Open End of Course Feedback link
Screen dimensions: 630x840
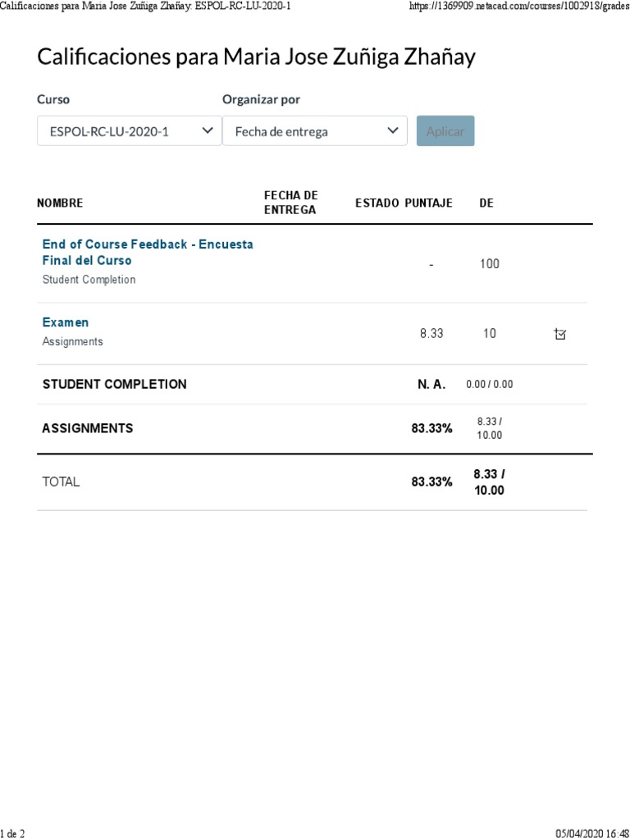tap(148, 253)
